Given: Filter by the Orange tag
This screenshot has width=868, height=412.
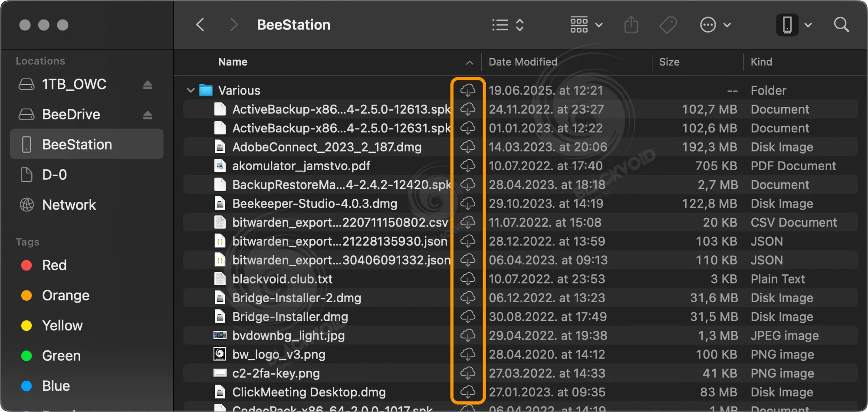Looking at the screenshot, I should coord(86,295).
